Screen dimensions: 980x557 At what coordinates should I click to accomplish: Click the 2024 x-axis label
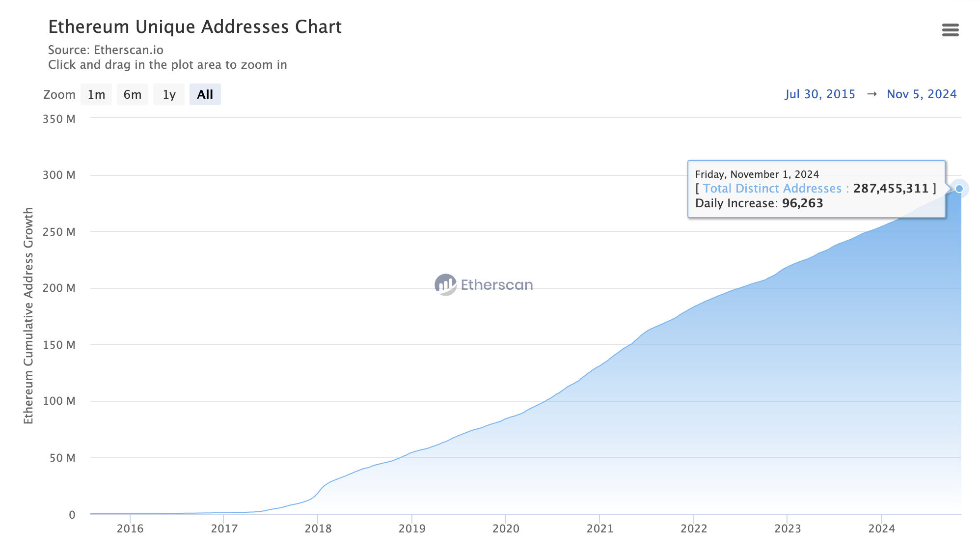pyautogui.click(x=882, y=529)
